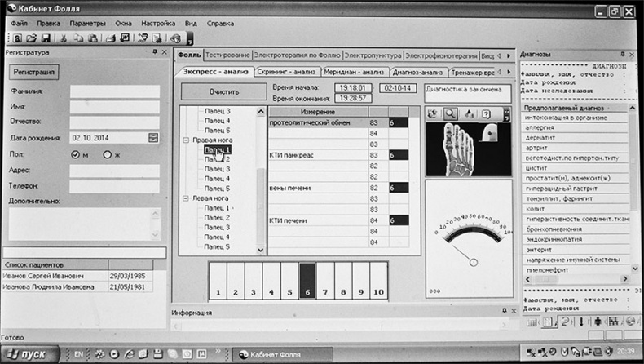Pin the Регистратура panel

pyautogui.click(x=154, y=52)
